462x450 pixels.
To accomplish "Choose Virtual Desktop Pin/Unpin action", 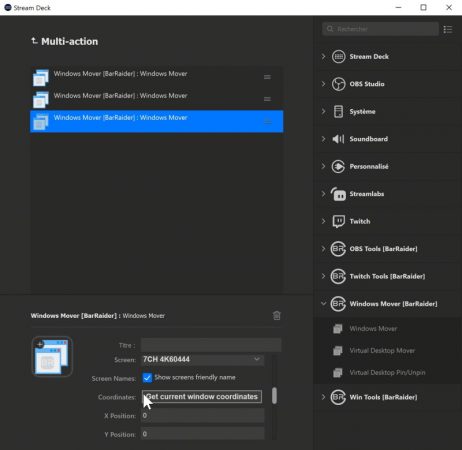I will tap(388, 372).
